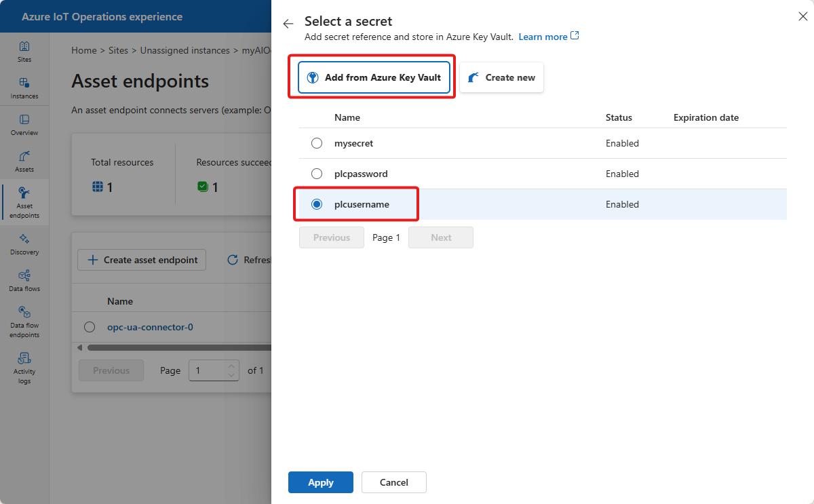
Task: Click the Refresh icon in the endpoints toolbar
Action: click(233, 260)
